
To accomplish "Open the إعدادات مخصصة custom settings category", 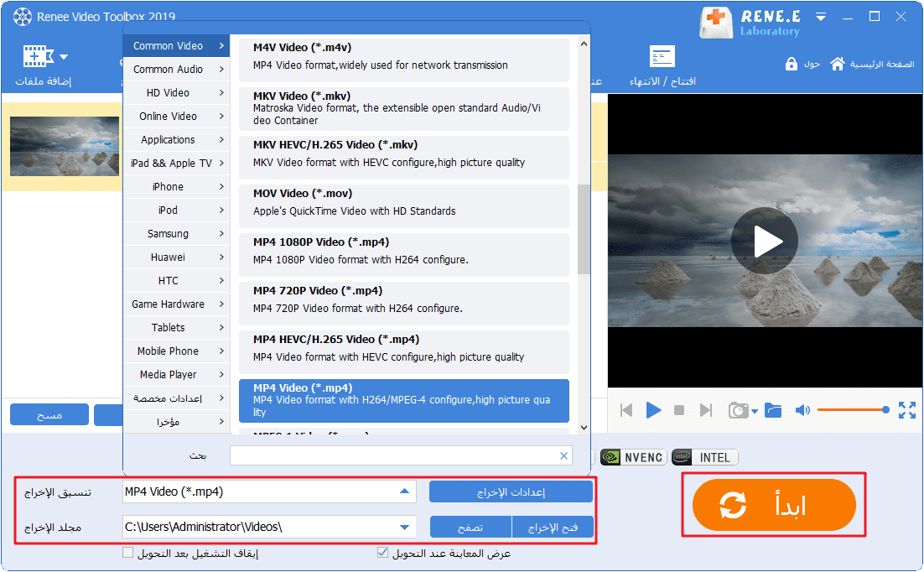I will (177, 398).
